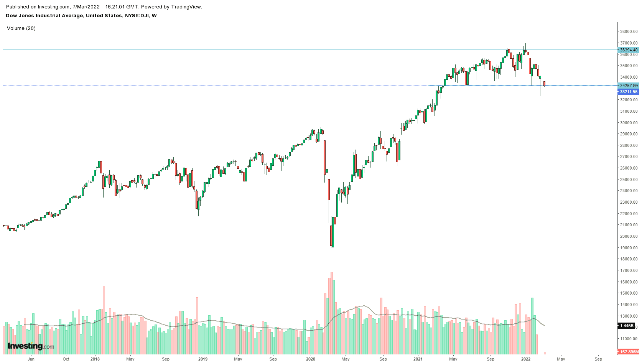Select the 36394.40 price tag
642x364 pixels.
(629, 50)
